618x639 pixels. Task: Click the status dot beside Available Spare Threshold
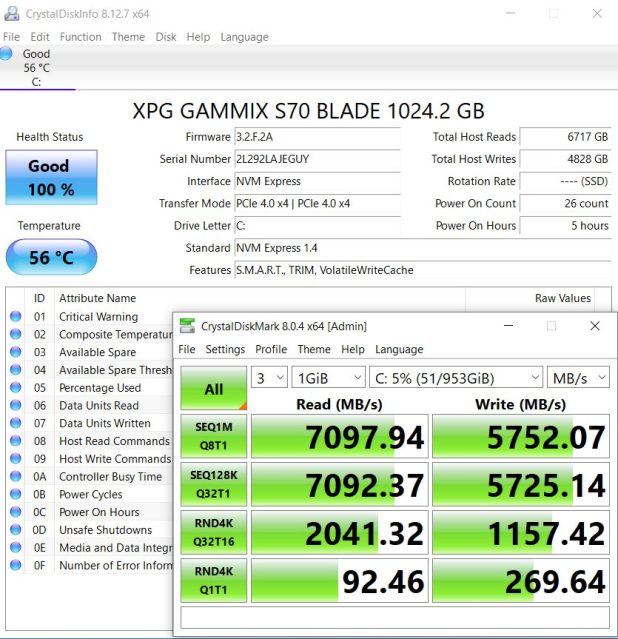[15, 370]
